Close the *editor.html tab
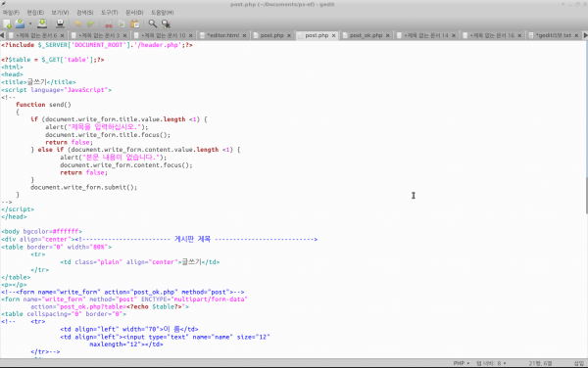This screenshot has height=368, width=588. [244, 35]
